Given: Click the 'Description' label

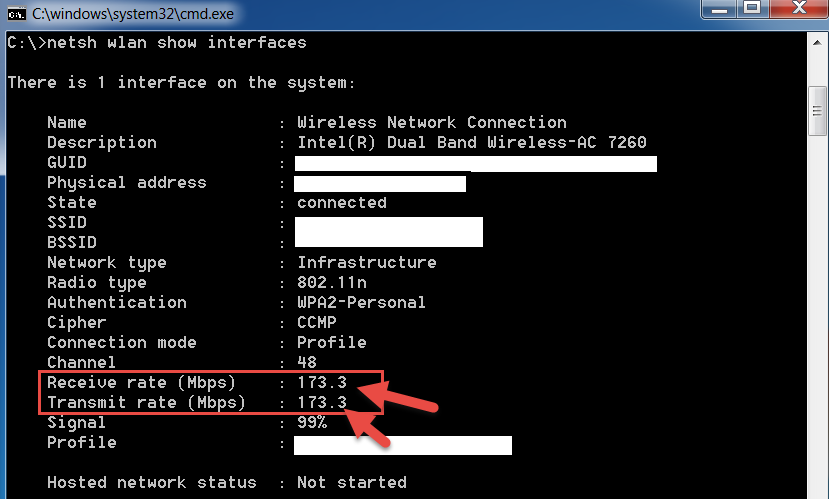Looking at the screenshot, I should tap(102, 143).
